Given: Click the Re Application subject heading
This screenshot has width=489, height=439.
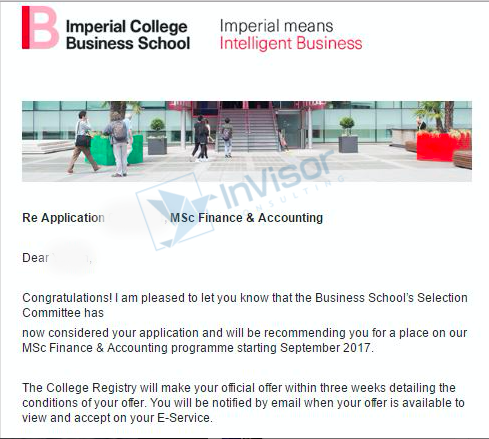Looking at the screenshot, I should 63,218.
